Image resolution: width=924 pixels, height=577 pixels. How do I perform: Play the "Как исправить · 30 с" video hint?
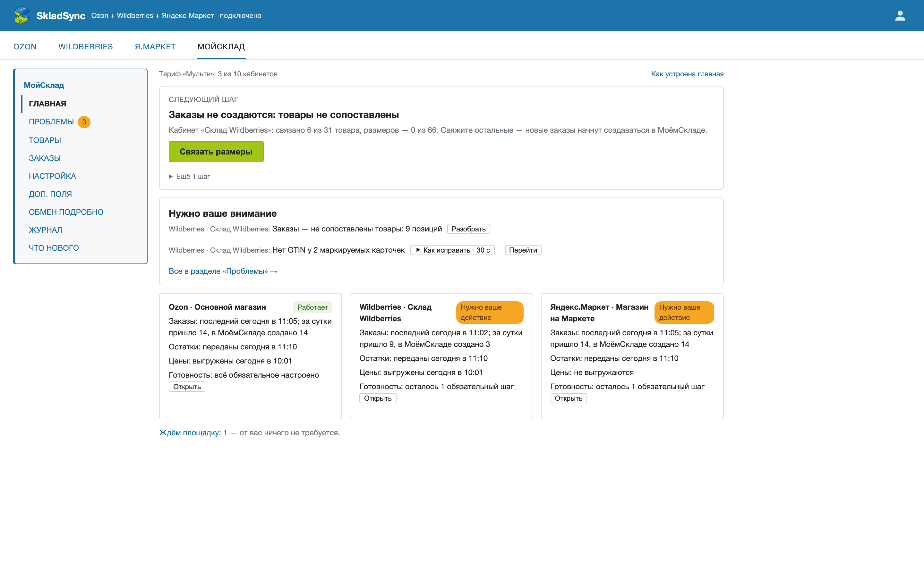point(452,250)
